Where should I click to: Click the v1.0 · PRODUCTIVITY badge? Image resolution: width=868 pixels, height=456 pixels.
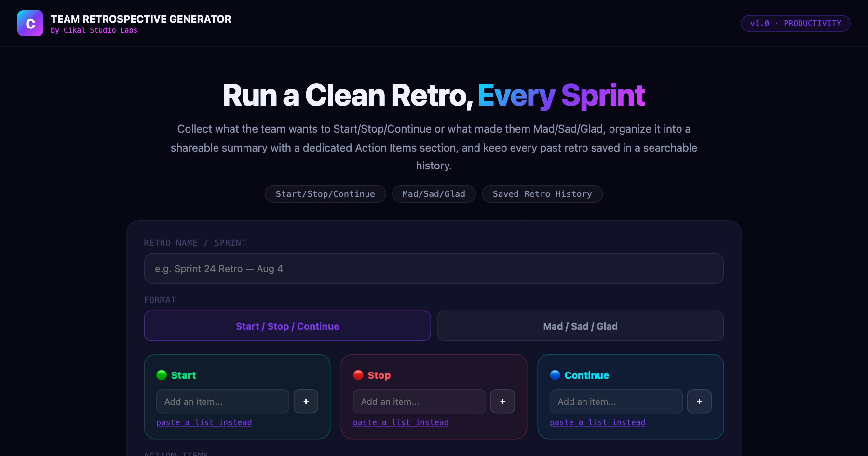point(796,23)
